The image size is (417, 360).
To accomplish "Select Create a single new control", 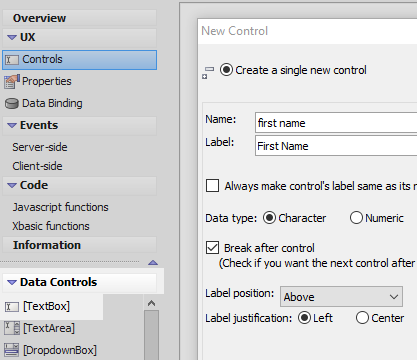I will coord(226,70).
